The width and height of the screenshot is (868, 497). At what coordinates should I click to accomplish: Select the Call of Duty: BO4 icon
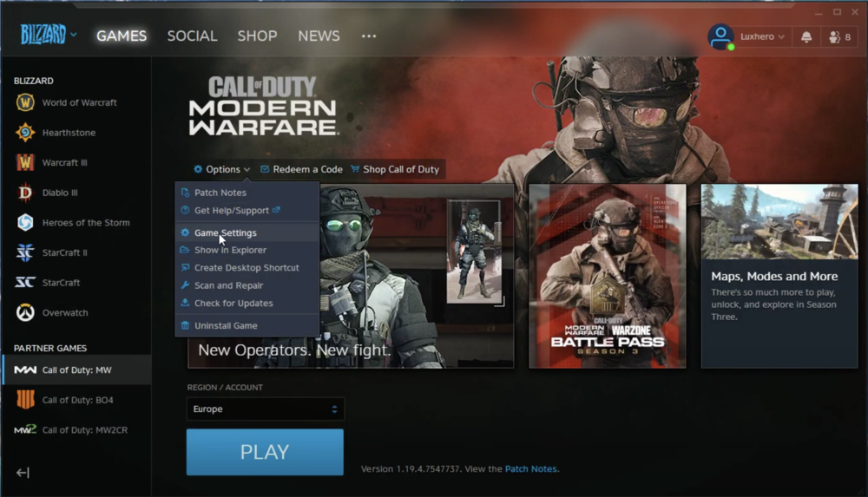click(25, 400)
